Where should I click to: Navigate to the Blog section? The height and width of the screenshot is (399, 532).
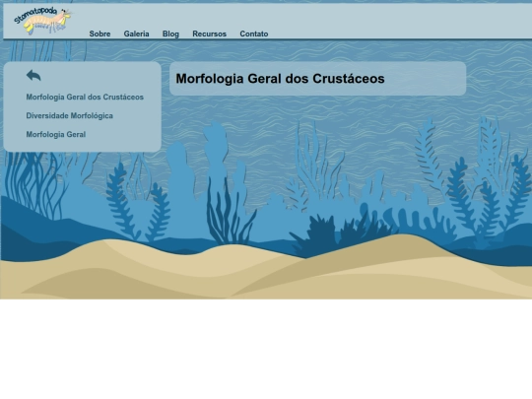tap(170, 33)
